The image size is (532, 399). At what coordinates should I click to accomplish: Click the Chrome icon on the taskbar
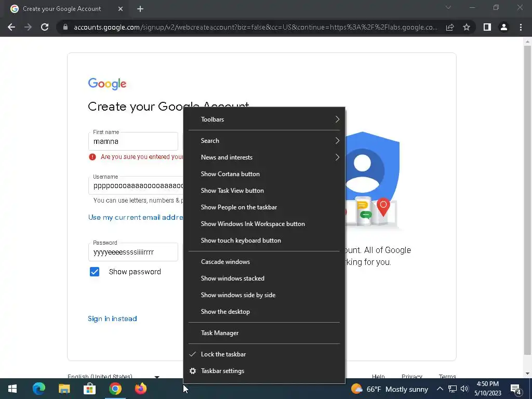(115, 389)
